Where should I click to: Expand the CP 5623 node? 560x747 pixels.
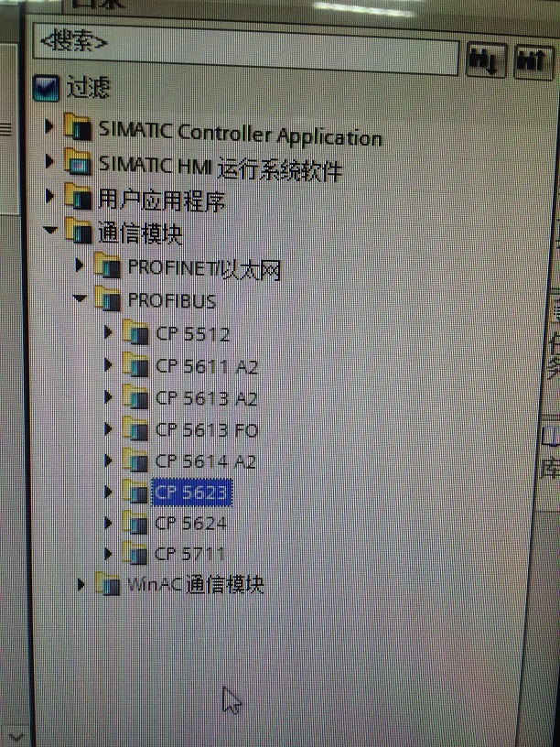(x=109, y=492)
